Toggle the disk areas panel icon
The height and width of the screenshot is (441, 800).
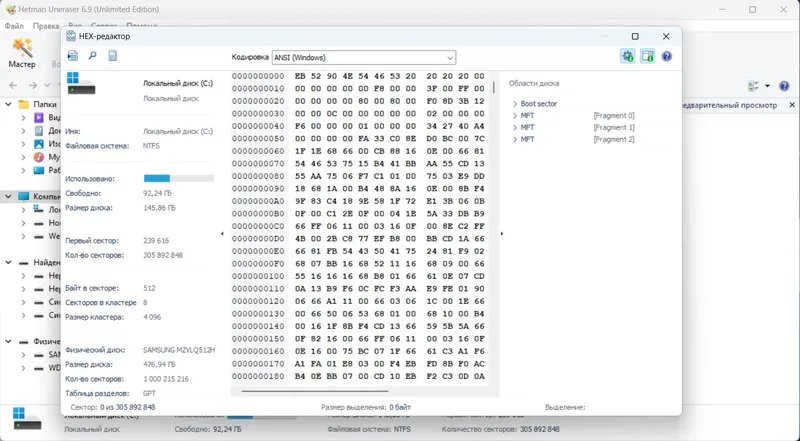coord(647,56)
